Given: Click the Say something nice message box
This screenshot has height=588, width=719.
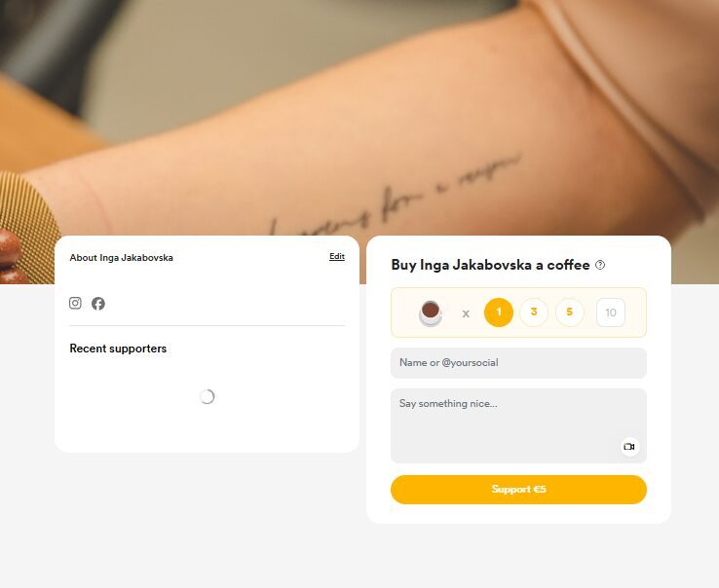Looking at the screenshot, I should [x=518, y=425].
